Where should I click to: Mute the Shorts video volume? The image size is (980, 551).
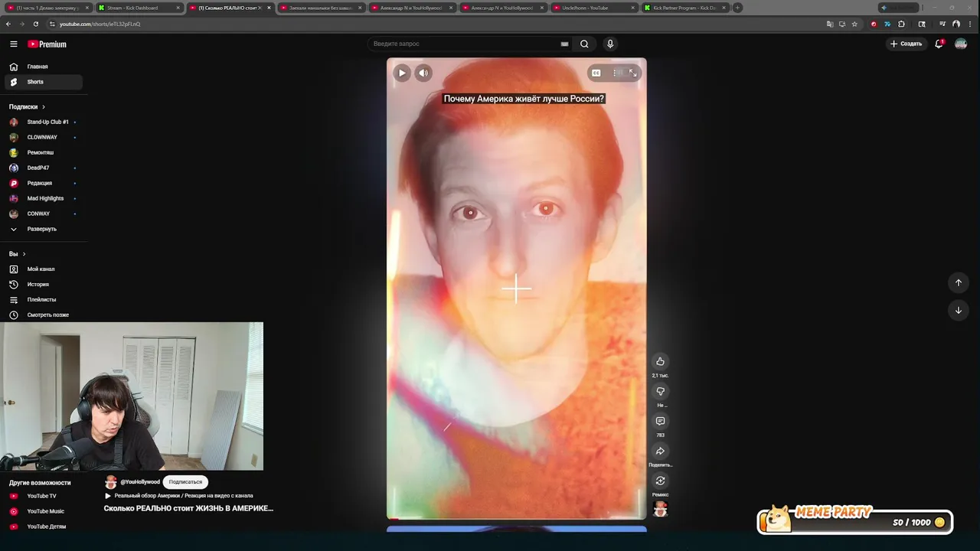tap(423, 73)
